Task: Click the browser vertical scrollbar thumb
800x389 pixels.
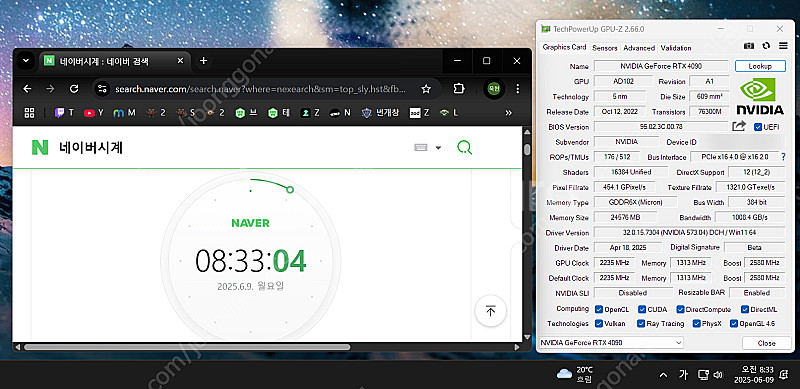Action: 527,149
